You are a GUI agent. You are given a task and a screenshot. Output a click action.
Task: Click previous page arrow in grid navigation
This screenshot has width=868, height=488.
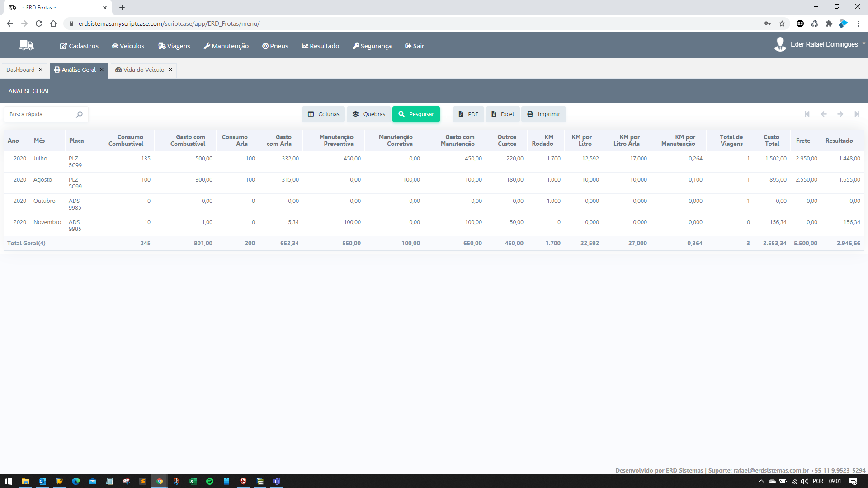[x=824, y=114]
